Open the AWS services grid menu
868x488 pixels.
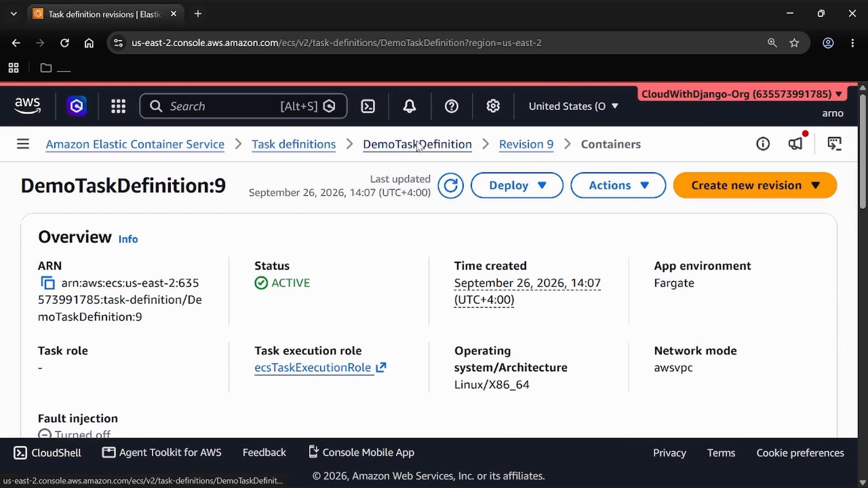[x=118, y=106]
